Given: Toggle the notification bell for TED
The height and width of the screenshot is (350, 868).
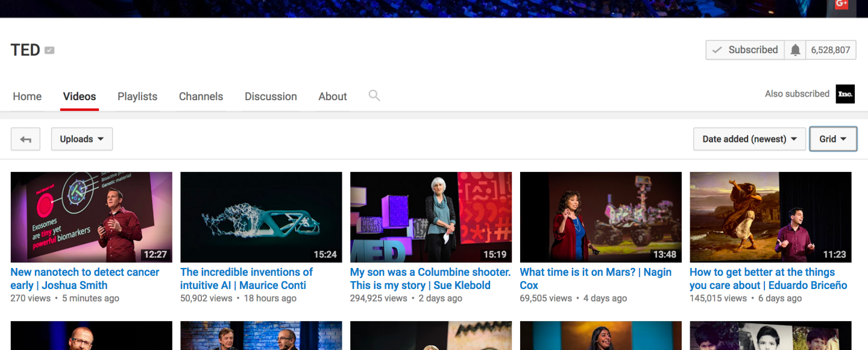Looking at the screenshot, I should point(795,50).
